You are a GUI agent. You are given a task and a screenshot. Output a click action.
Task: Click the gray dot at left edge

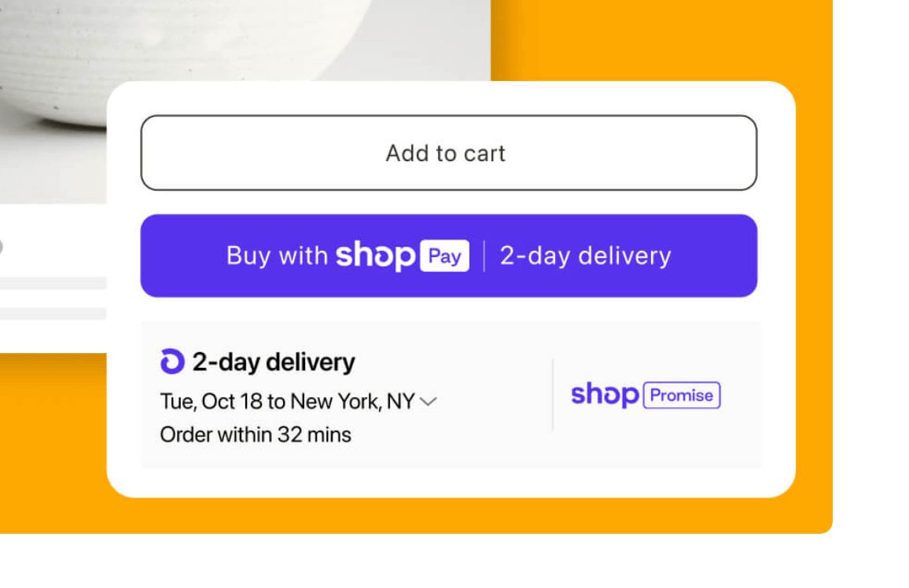1,247
